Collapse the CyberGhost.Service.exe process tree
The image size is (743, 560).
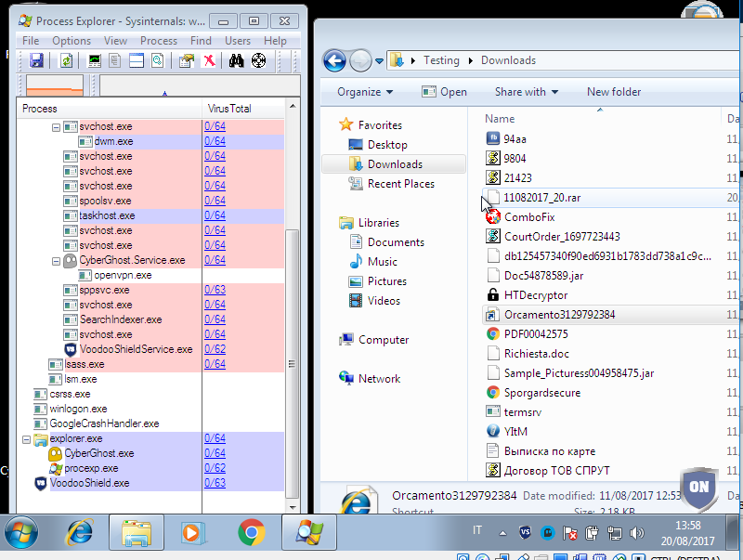tap(56, 261)
